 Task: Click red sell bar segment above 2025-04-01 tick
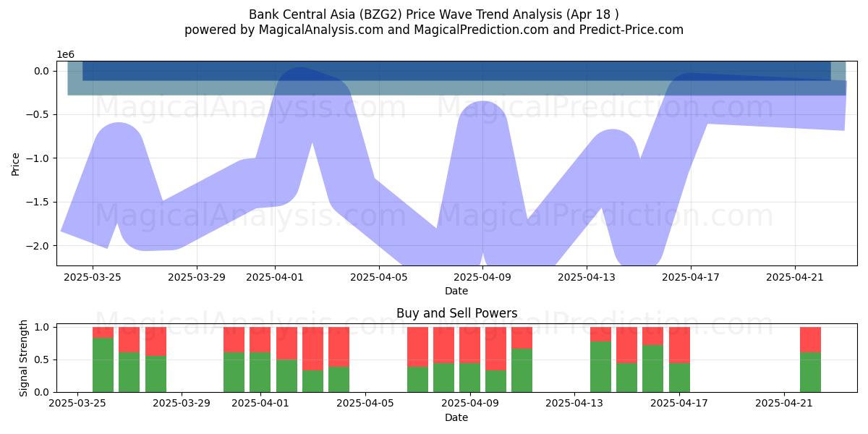(260, 339)
